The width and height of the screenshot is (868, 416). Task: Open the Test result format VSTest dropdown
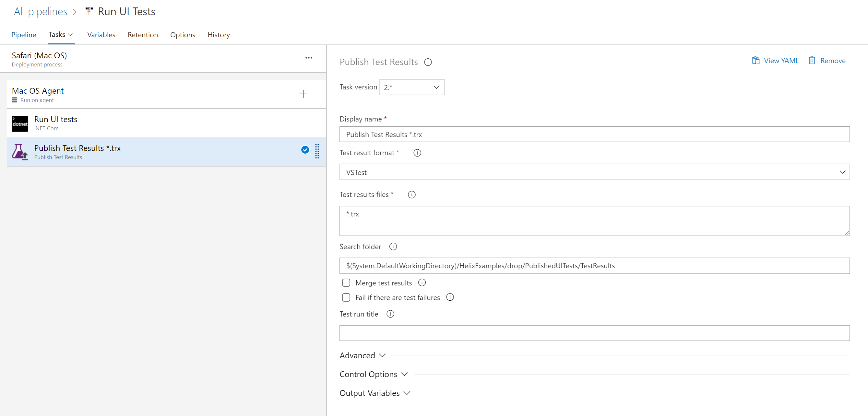[594, 172]
